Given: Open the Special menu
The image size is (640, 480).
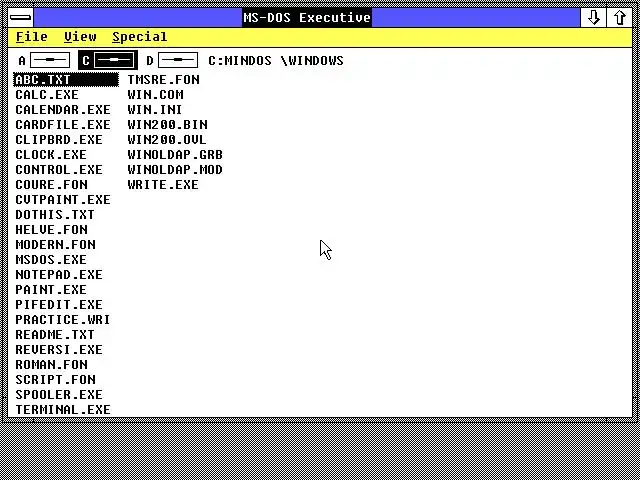Looking at the screenshot, I should pos(140,37).
